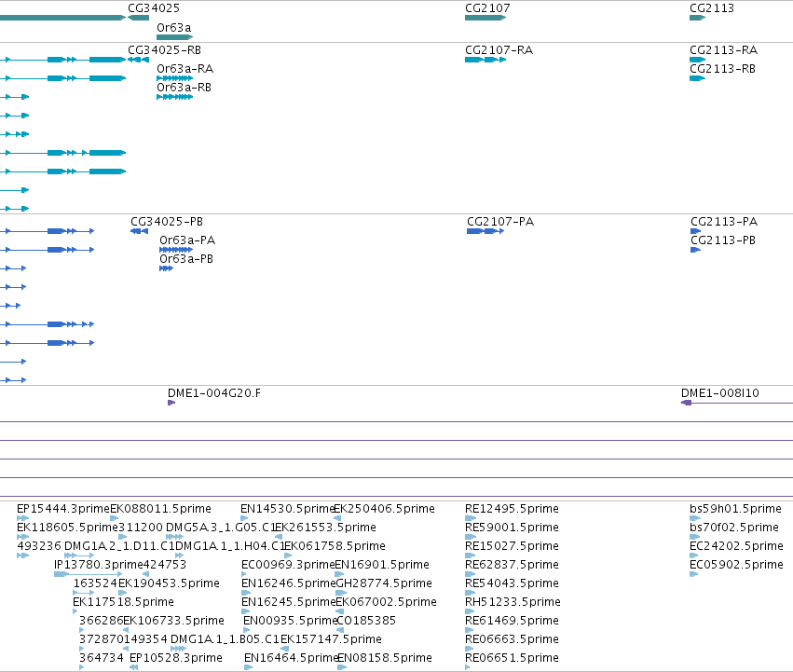The width and height of the screenshot is (793, 672).
Task: Click the Or63a-RA transcript glyph
Action: pyautogui.click(x=175, y=78)
